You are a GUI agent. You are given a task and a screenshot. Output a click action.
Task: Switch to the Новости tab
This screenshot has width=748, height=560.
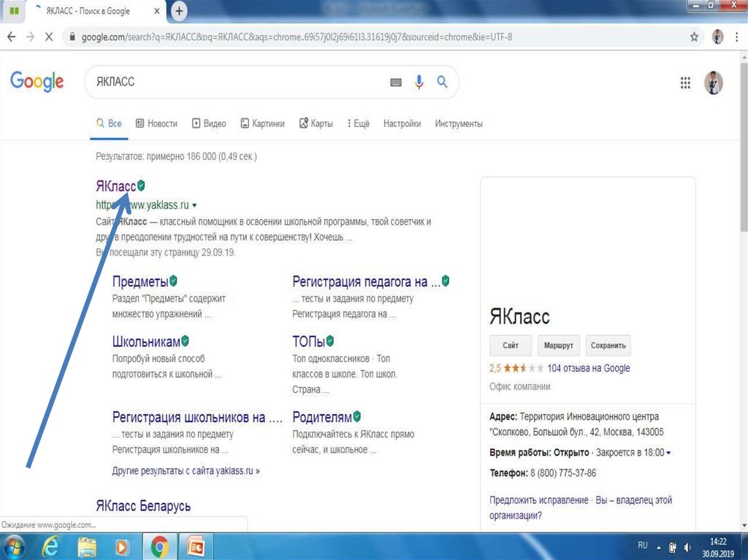click(156, 123)
